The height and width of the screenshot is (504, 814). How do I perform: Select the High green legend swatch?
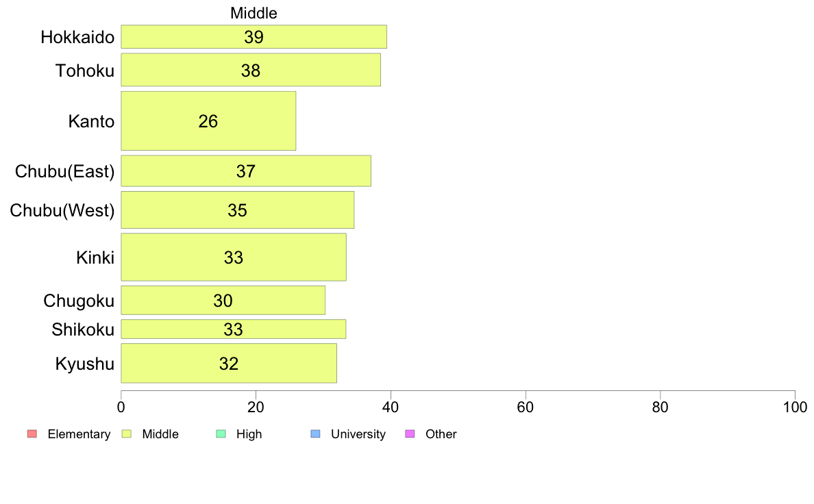221,434
